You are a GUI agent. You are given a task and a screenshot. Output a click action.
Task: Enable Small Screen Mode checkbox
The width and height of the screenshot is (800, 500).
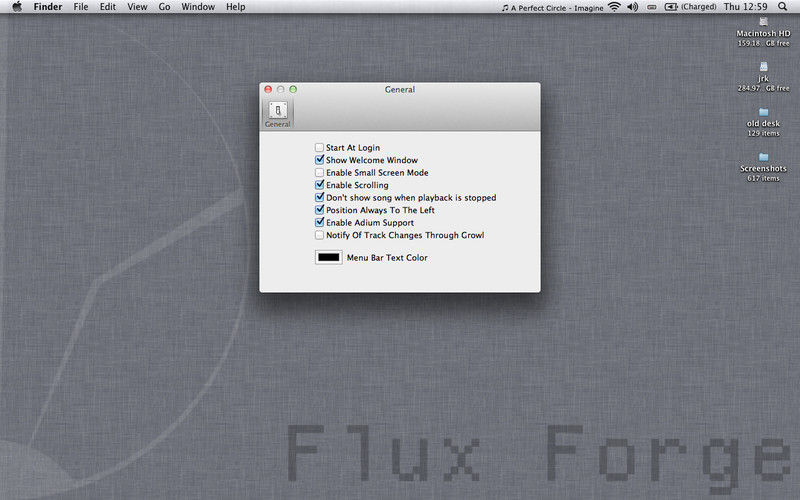click(319, 172)
